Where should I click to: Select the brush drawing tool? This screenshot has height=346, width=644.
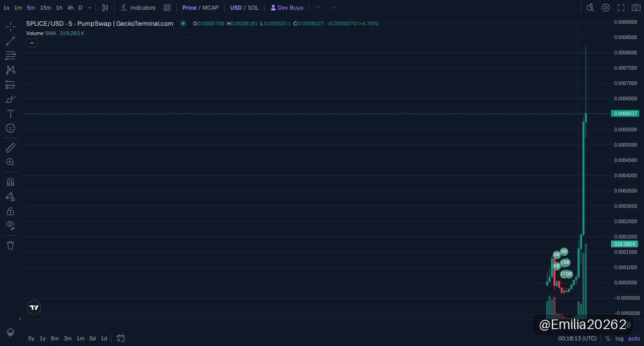pyautogui.click(x=11, y=99)
